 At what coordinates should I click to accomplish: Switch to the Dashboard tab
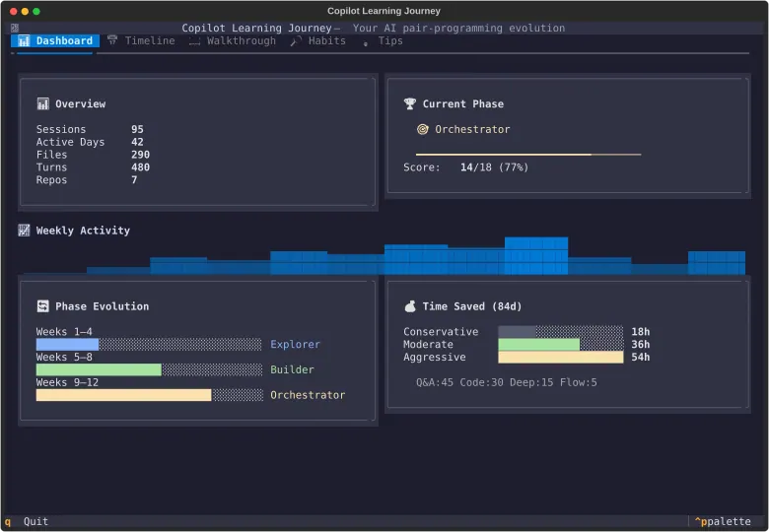tap(55, 40)
